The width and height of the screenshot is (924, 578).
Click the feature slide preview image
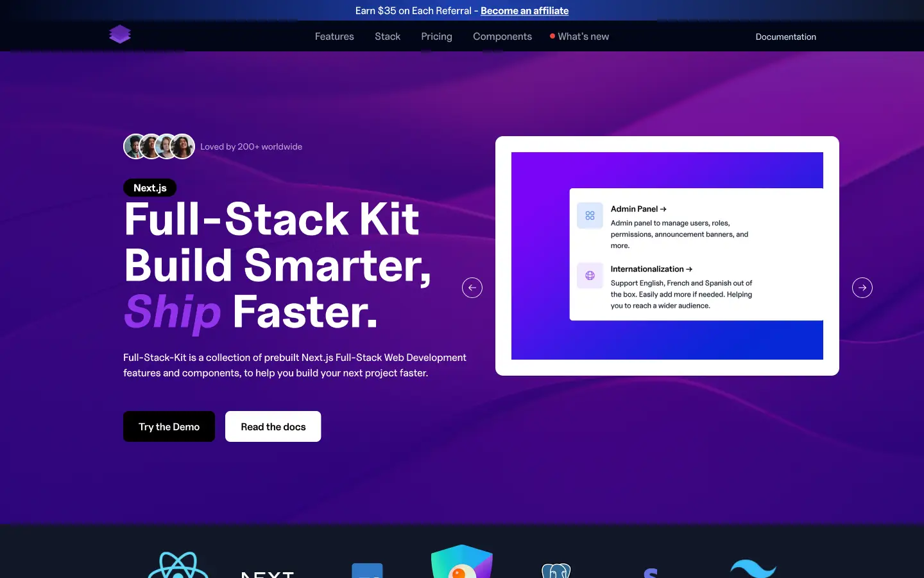point(667,256)
